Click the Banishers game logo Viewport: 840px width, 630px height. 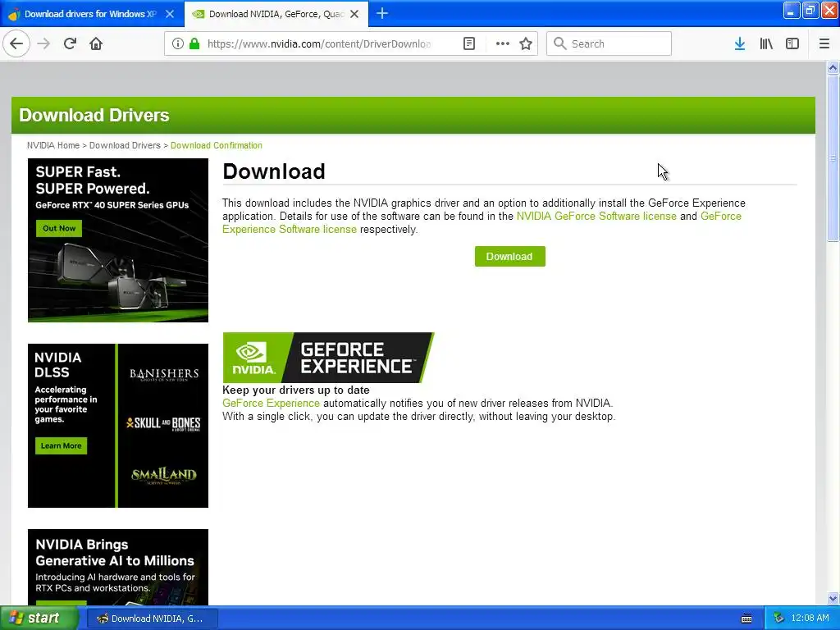(164, 374)
